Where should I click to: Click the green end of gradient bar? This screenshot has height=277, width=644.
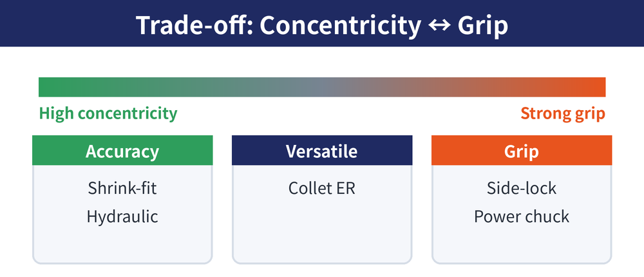coord(50,87)
